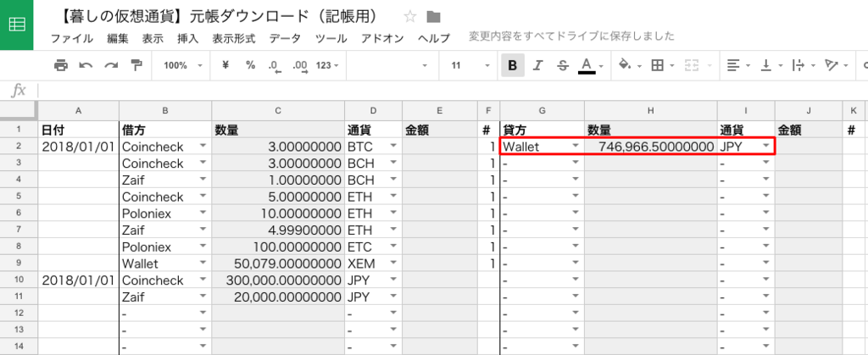Screen dimensions: 868x355
Task: Expand Wallet dropdown in column G
Action: click(x=576, y=146)
